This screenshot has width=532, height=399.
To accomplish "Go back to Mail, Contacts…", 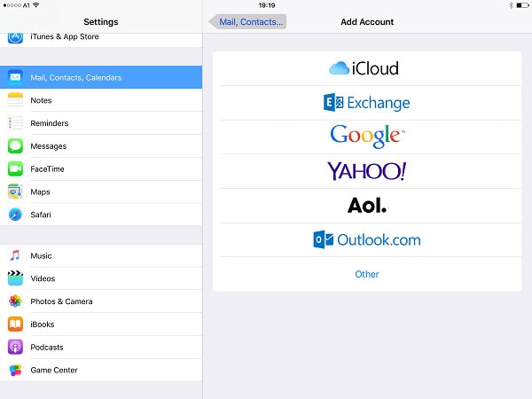I will click(247, 21).
